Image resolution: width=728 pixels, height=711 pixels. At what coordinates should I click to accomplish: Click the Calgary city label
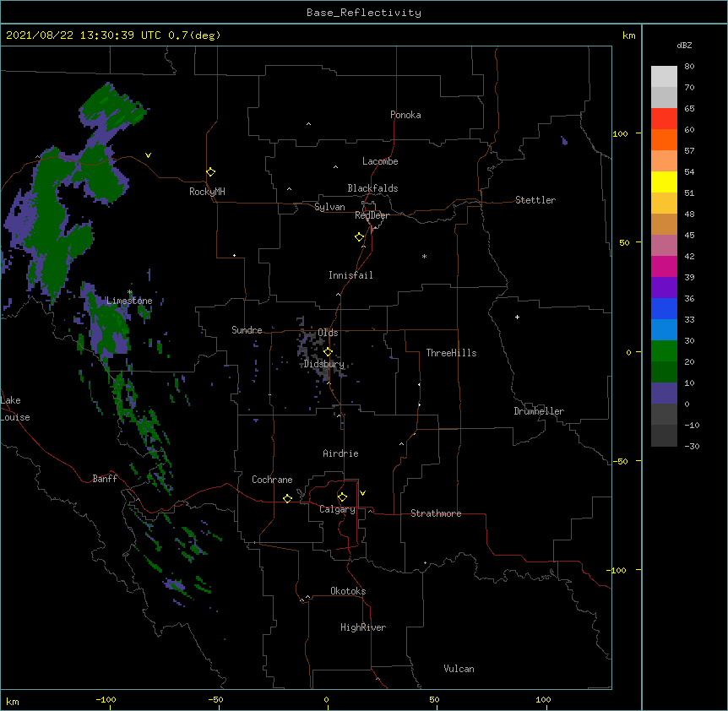(x=338, y=509)
